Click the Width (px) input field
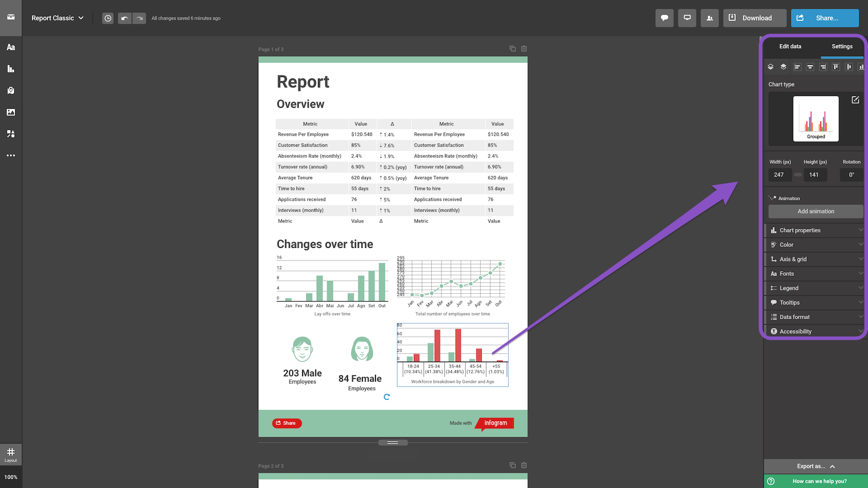The image size is (868, 488). 779,175
